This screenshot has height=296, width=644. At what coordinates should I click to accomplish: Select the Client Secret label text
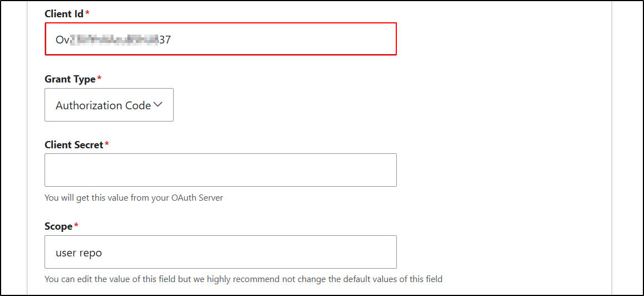tap(74, 145)
